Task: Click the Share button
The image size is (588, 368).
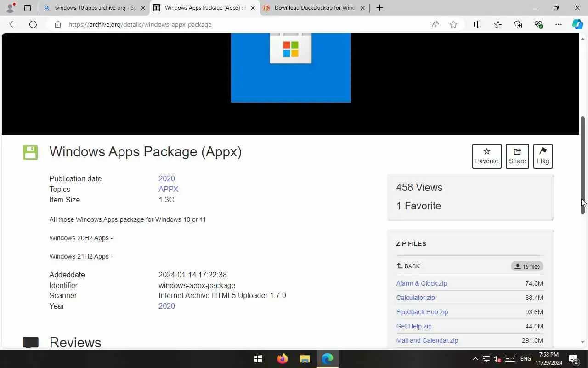Action: tap(517, 156)
